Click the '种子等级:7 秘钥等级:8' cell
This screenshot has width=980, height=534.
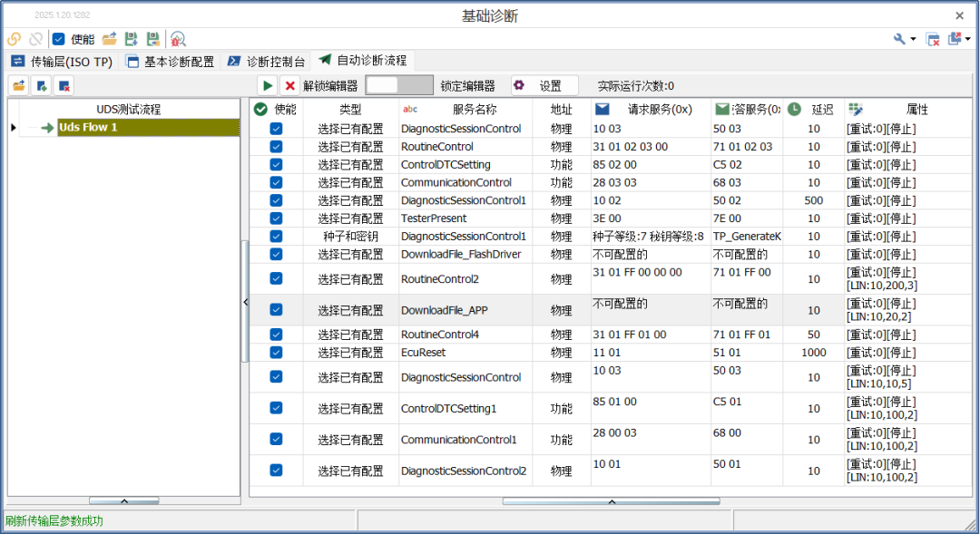650,236
